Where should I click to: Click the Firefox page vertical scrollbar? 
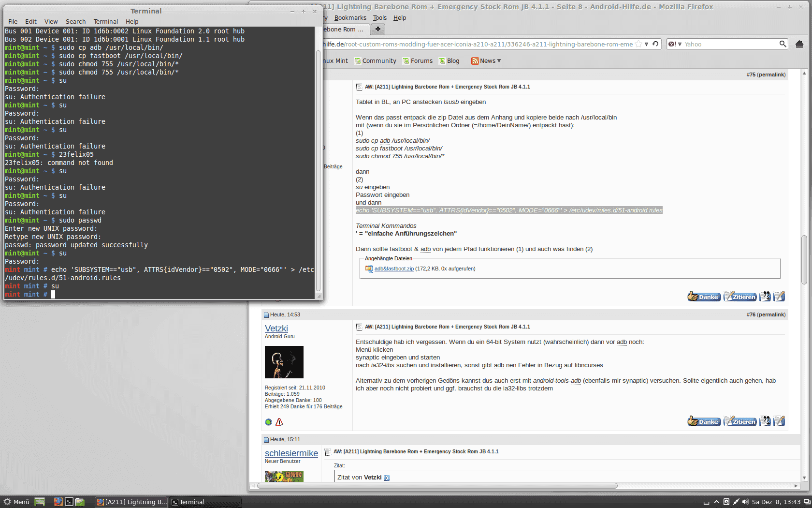(x=804, y=261)
